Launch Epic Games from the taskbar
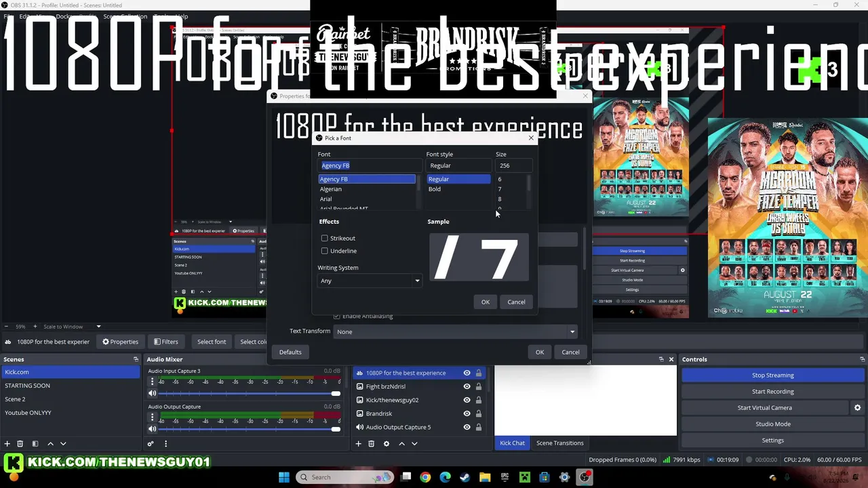The height and width of the screenshot is (488, 868). coord(505,477)
